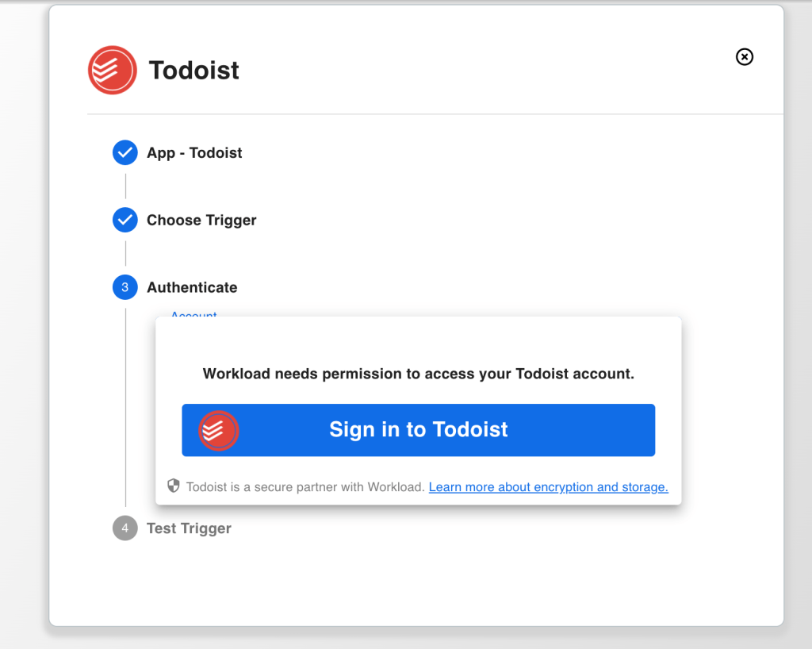Click the partially hidden Account link
Viewport: 812px width, 649px height.
click(193, 314)
